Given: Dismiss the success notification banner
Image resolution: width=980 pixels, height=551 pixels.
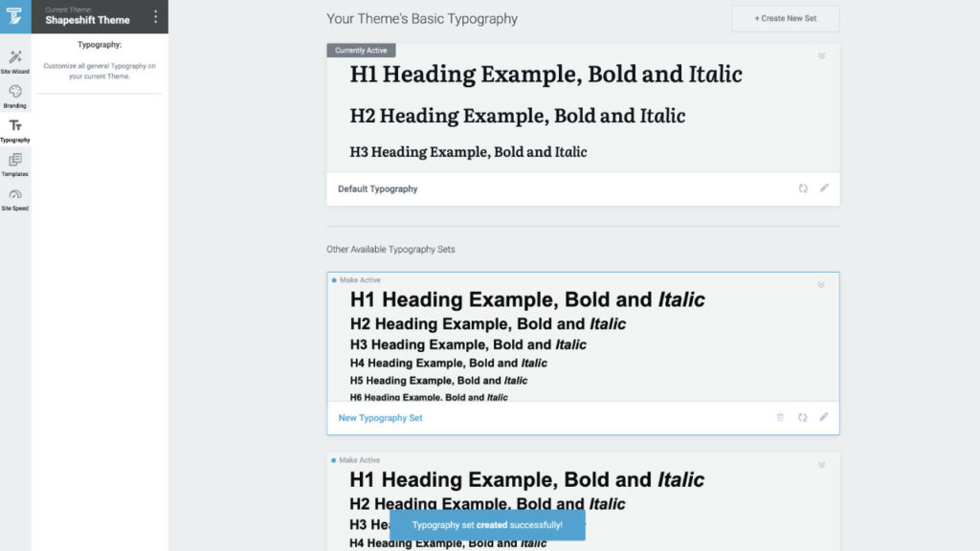Looking at the screenshot, I should point(487,524).
